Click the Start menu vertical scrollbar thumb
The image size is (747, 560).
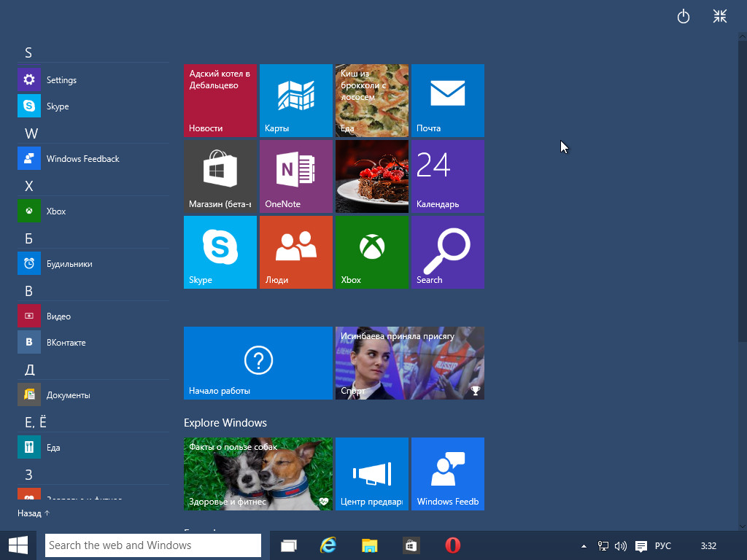click(x=742, y=191)
